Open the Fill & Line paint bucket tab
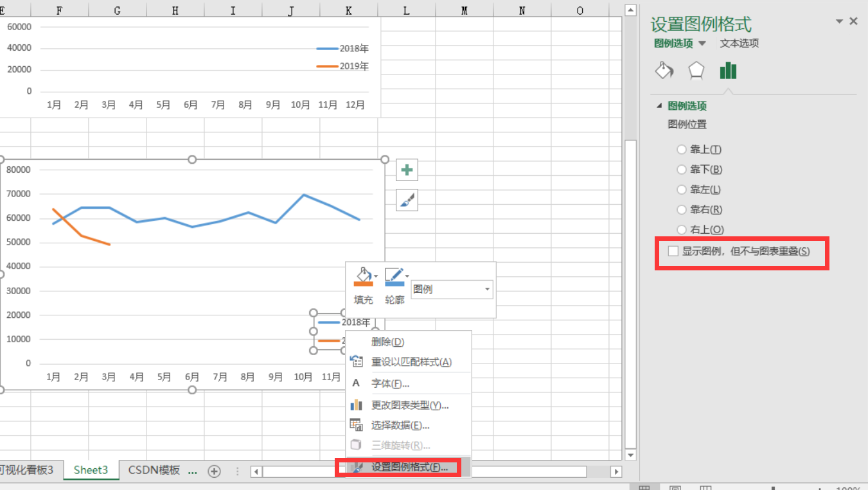 click(664, 70)
